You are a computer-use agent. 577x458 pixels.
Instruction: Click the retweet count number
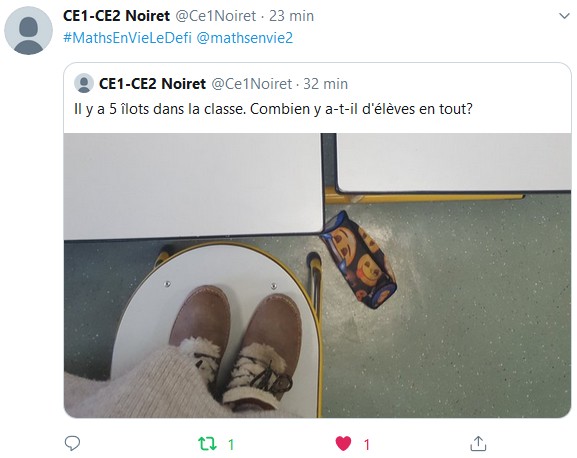click(x=231, y=444)
